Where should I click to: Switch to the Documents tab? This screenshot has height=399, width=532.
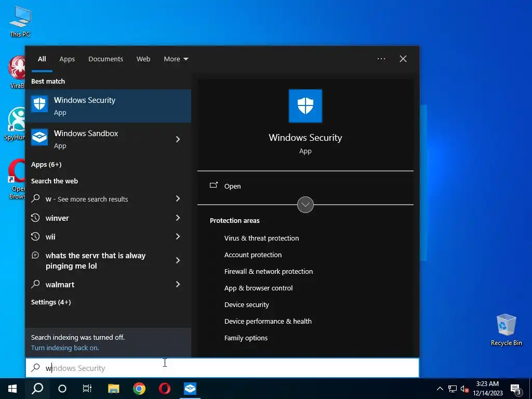tap(105, 59)
